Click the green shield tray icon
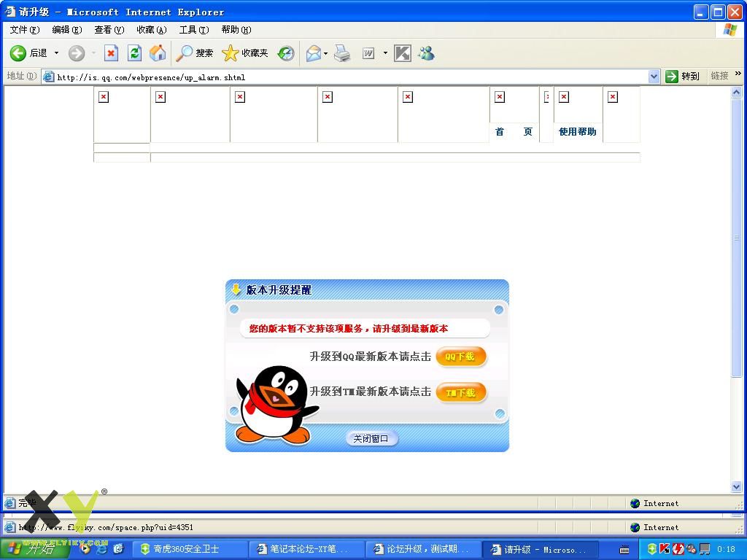The image size is (747, 560). click(x=651, y=549)
